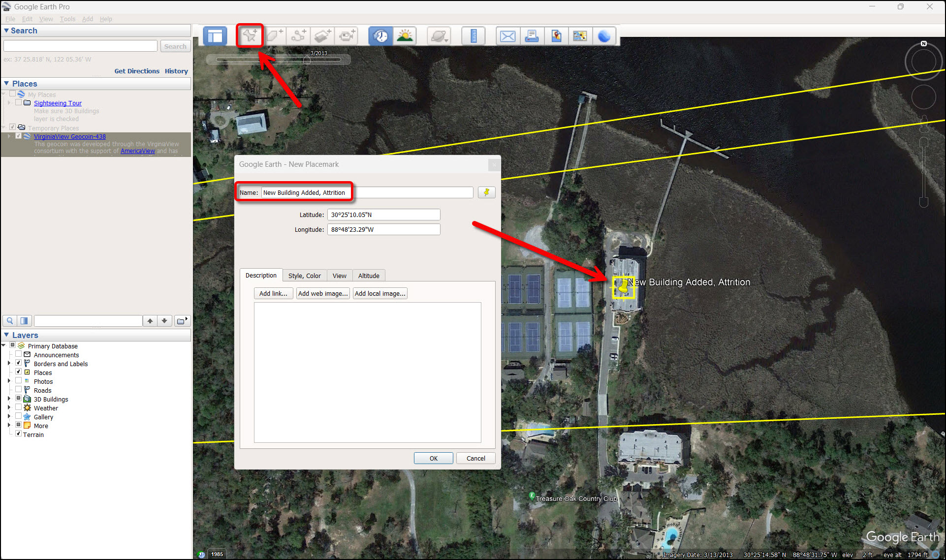Click the Treasure Oak Country Club map marker
The height and width of the screenshot is (560, 946).
pos(532,496)
